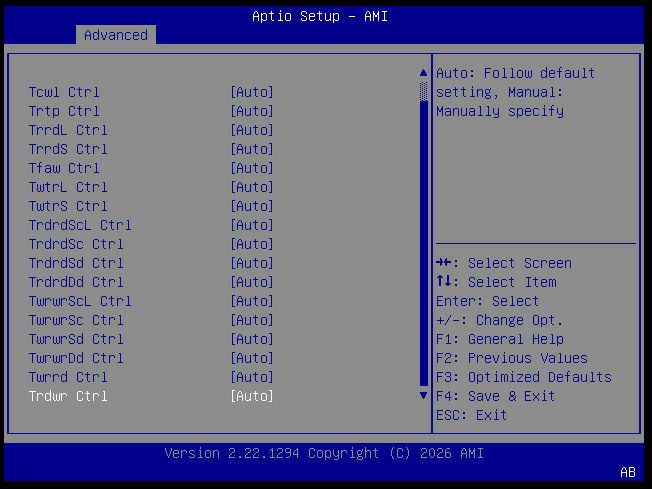Select the TrrdS Ctrl setting label
The width and height of the screenshot is (652, 489).
pos(68,149)
